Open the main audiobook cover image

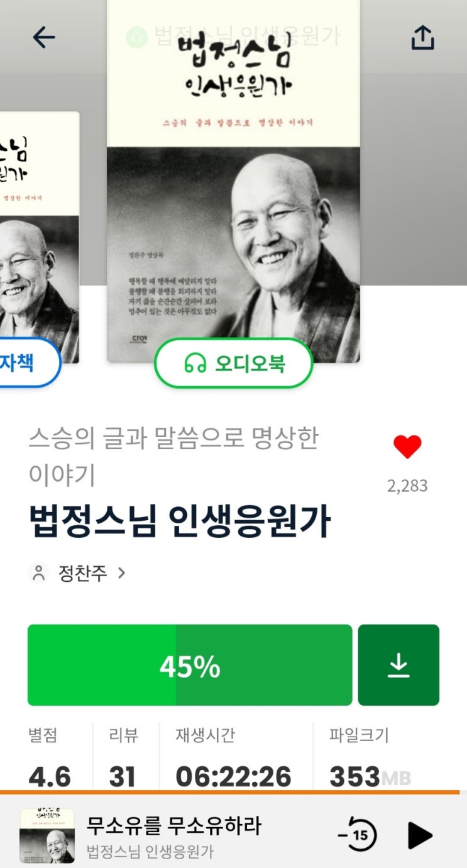pos(234,181)
